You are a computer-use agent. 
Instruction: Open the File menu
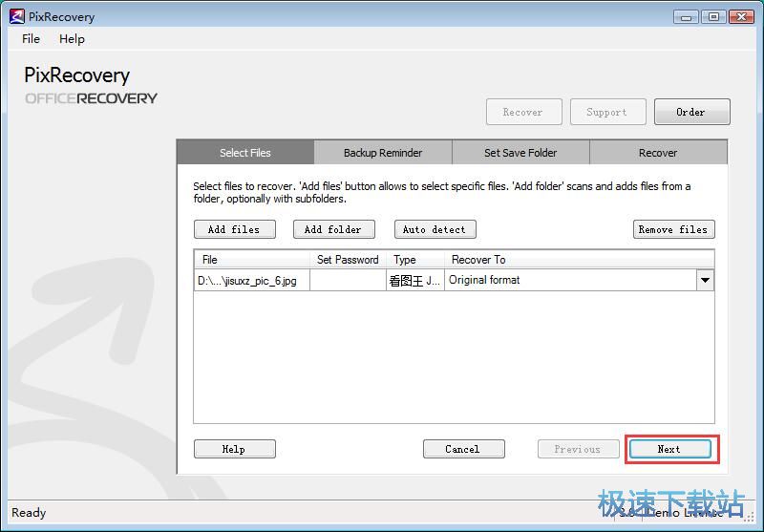coord(31,39)
